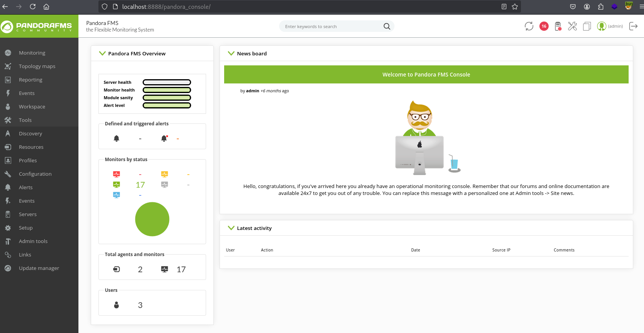Open the admin user profile icon
This screenshot has height=333, width=644.
coord(601,26)
